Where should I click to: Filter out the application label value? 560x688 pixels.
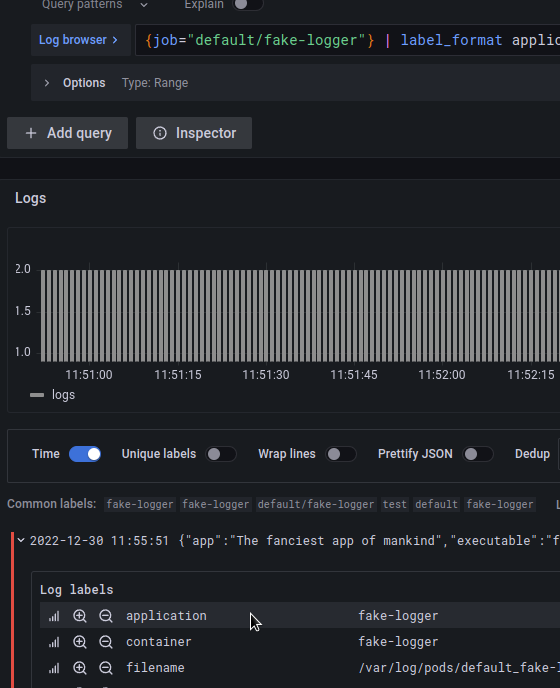[x=105, y=616]
